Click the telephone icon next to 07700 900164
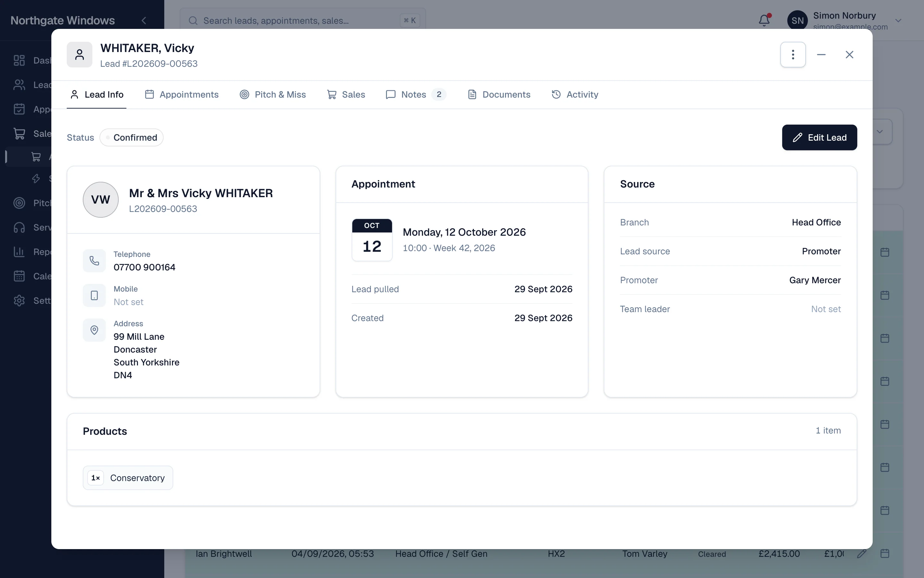The width and height of the screenshot is (924, 578). click(x=94, y=261)
